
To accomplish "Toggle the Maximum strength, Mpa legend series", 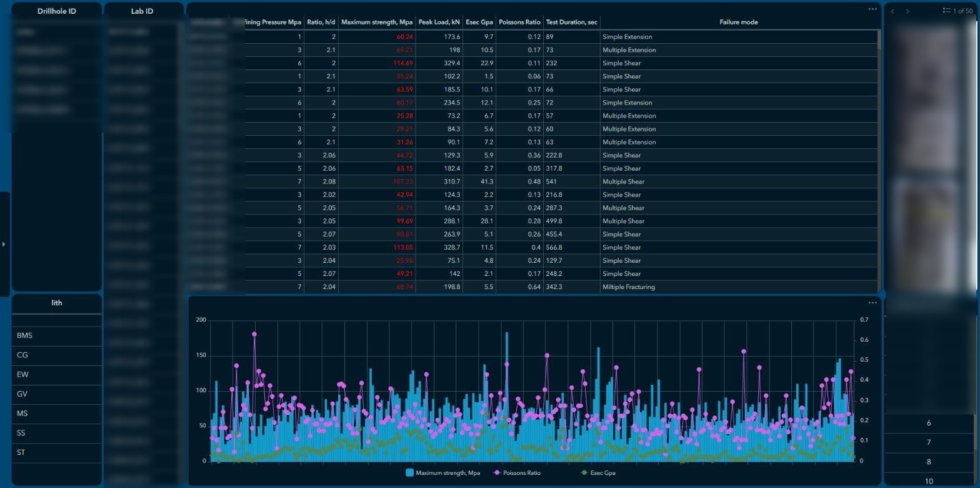I will pos(444,473).
